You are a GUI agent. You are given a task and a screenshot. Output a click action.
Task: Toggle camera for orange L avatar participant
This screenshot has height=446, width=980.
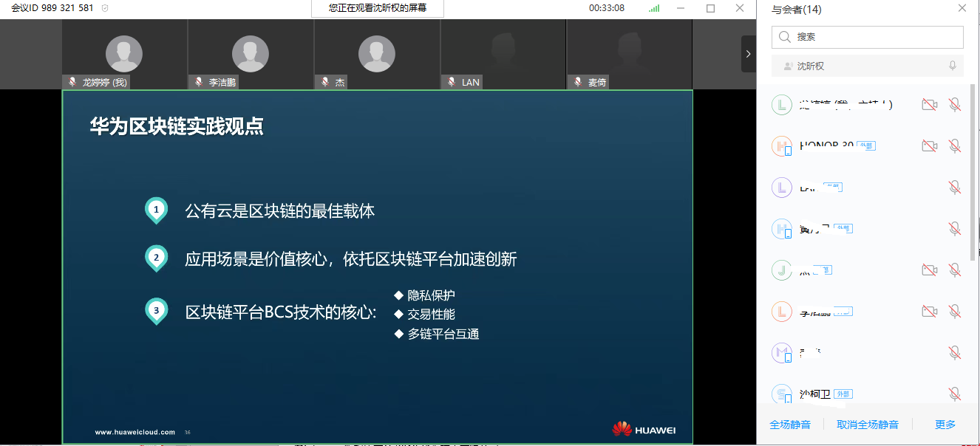[930, 312]
